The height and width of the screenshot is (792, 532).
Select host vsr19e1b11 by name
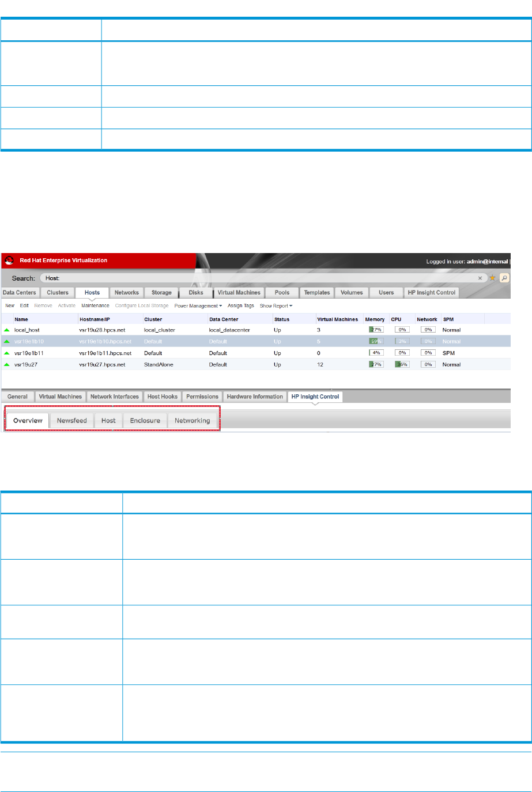29,353
